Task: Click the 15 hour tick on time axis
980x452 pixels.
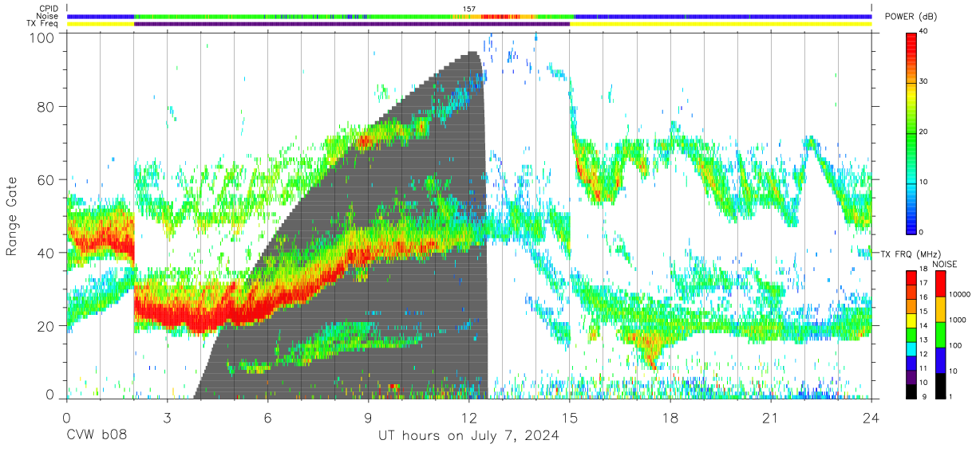Action: [570, 419]
